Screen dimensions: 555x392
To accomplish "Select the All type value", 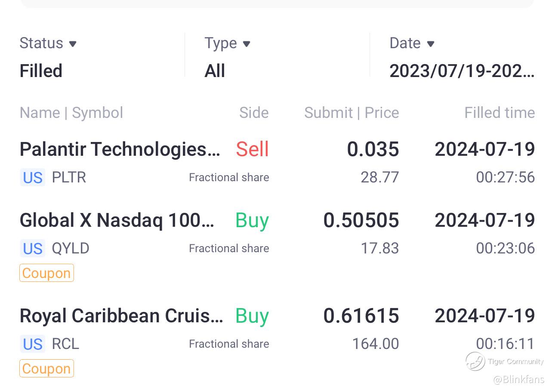I will [215, 71].
